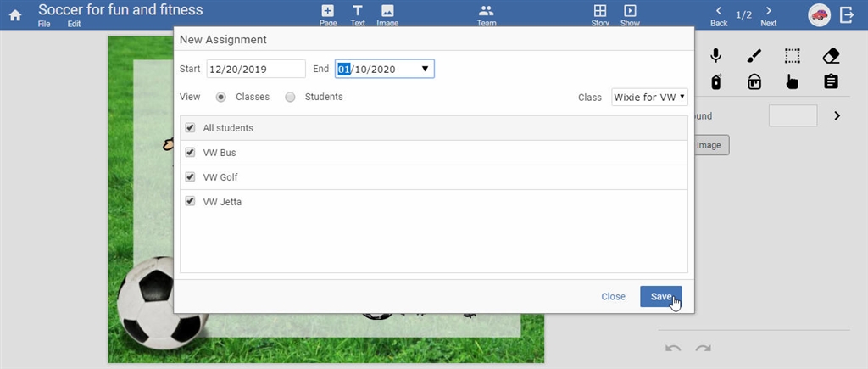Click the project title Soccer for fun and fitness
This screenshot has width=868, height=369.
(x=120, y=9)
